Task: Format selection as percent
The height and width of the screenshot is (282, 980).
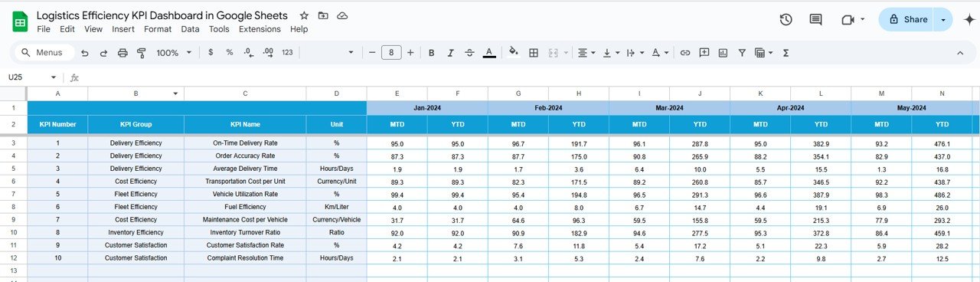Action: [229, 53]
